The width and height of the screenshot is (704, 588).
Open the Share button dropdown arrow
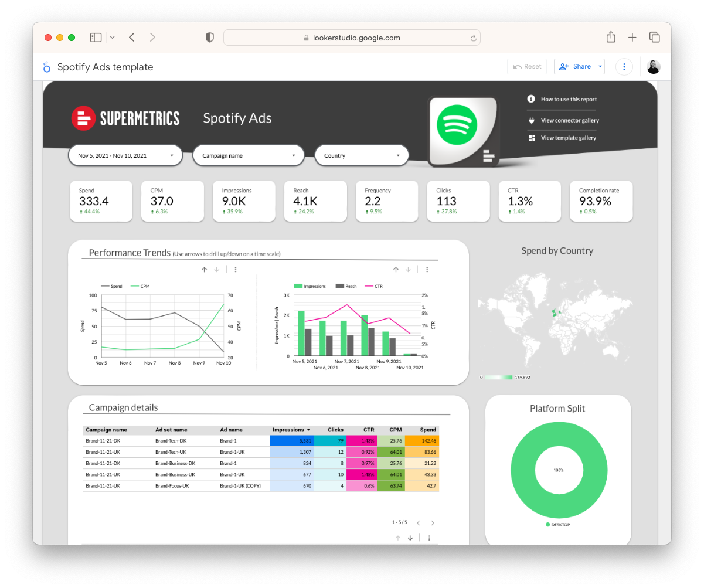pos(600,67)
